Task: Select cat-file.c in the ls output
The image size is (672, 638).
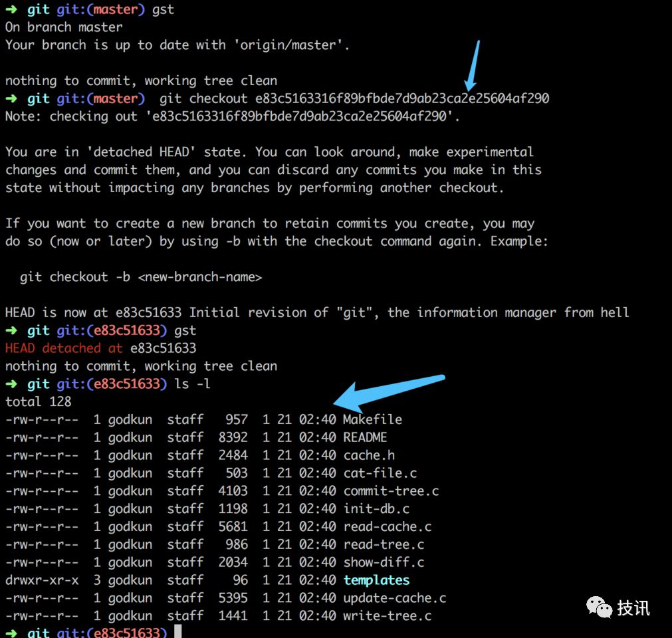Action: pyautogui.click(x=380, y=473)
